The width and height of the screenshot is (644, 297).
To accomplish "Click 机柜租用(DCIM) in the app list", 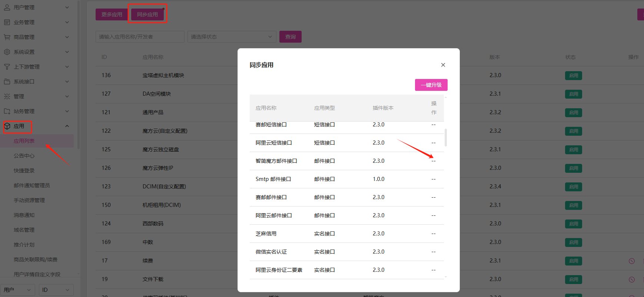I will click(162, 205).
